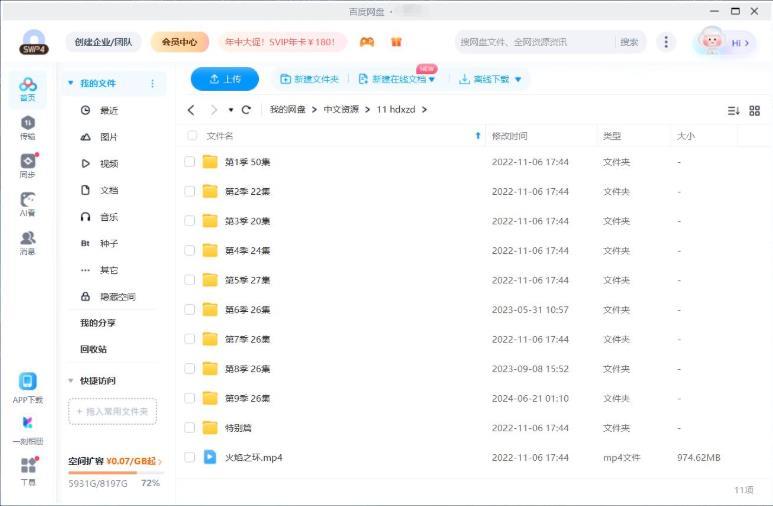Click the search input field
Image resolution: width=773 pixels, height=506 pixels.
pyautogui.click(x=536, y=42)
